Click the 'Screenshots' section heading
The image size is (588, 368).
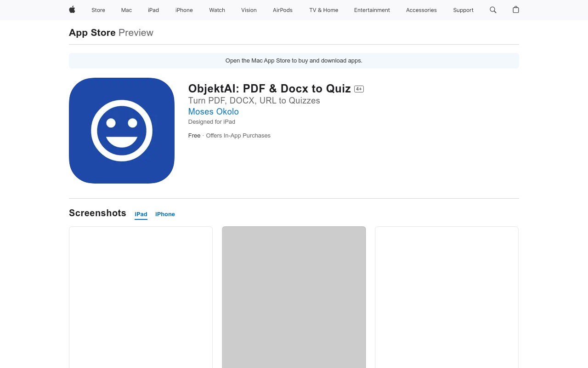(97, 213)
